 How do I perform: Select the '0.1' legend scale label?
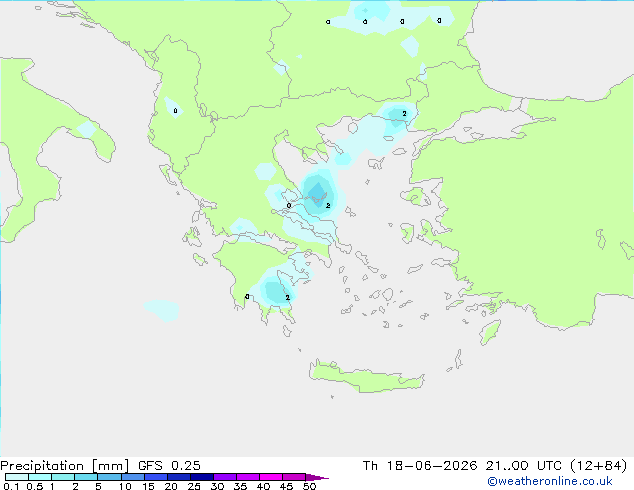11,486
